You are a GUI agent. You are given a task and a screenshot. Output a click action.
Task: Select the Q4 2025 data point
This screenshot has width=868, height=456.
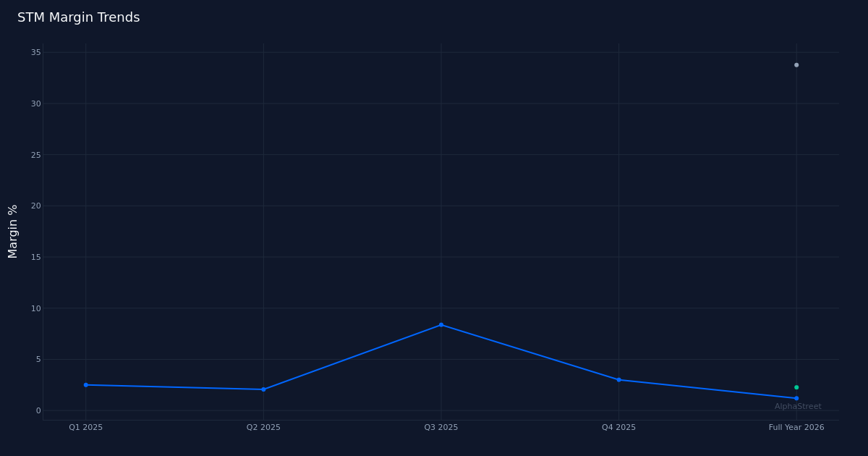(618, 379)
